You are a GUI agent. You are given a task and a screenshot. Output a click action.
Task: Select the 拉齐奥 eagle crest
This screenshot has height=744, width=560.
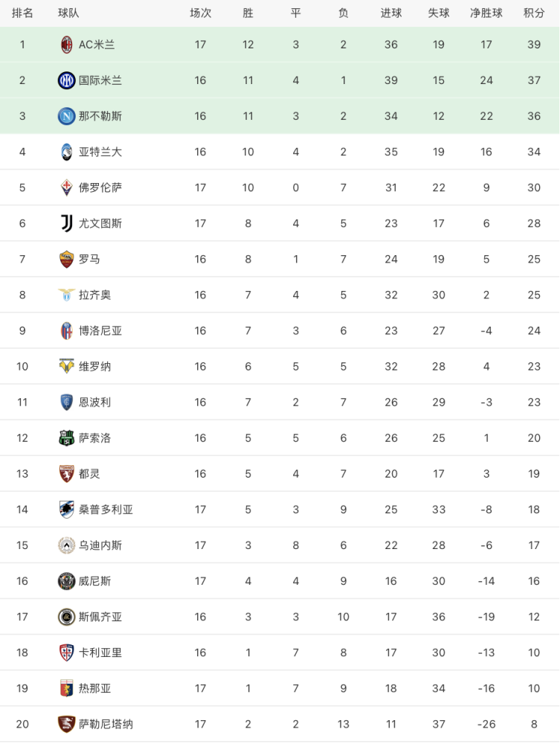(x=67, y=295)
